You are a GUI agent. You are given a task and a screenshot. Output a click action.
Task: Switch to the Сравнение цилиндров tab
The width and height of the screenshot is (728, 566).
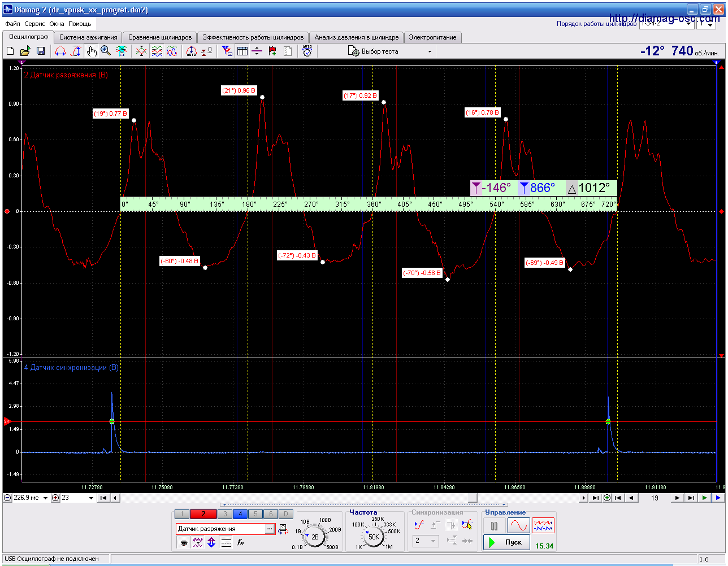[x=160, y=37]
